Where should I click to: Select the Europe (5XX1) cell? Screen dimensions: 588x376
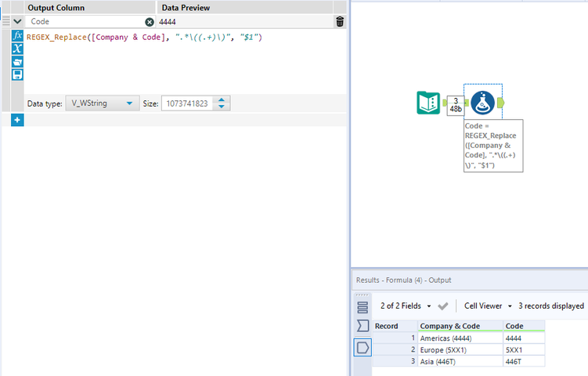pos(460,349)
